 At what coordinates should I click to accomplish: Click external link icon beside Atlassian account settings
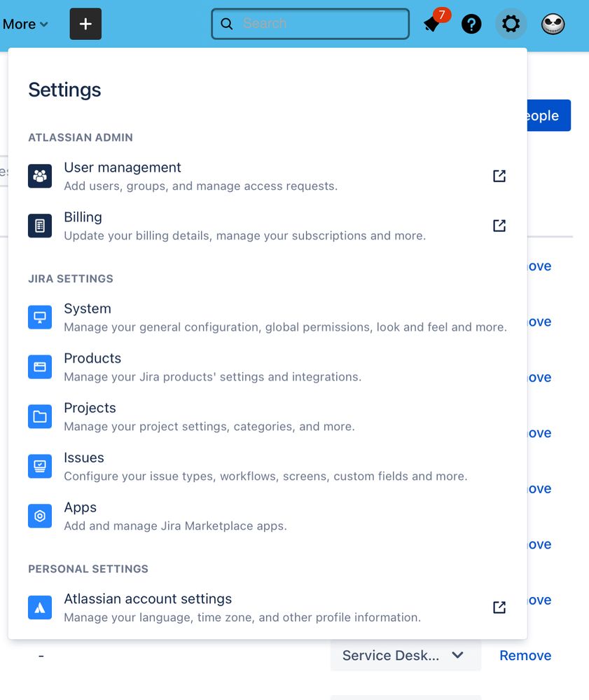coord(499,607)
